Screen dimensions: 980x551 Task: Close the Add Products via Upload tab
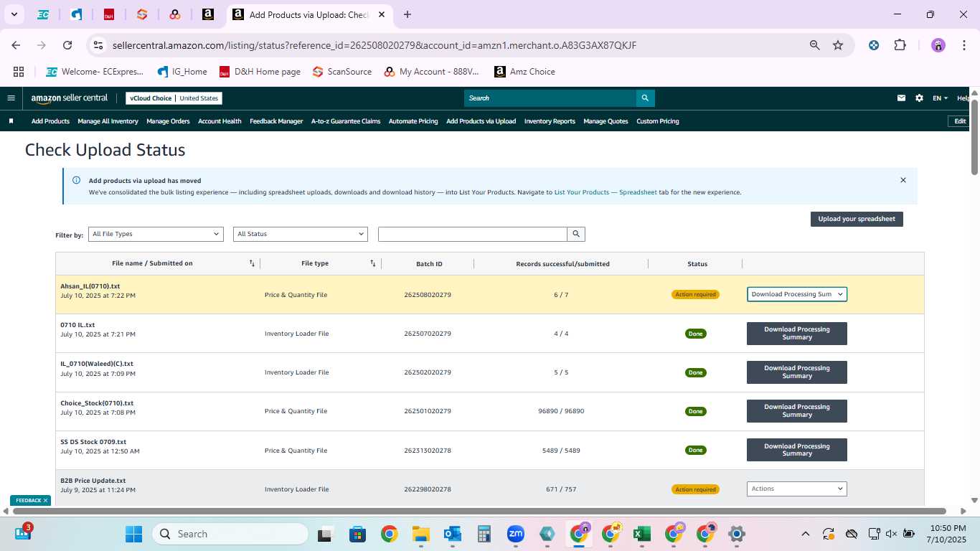pyautogui.click(x=382, y=14)
